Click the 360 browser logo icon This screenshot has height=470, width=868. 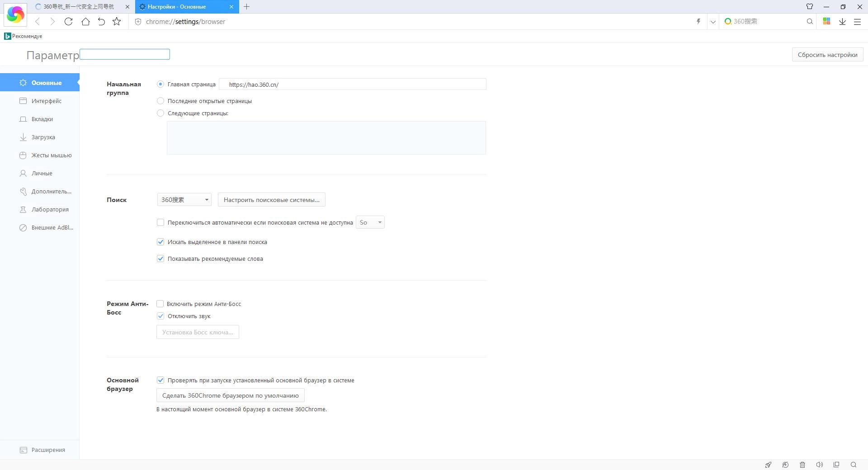point(15,14)
